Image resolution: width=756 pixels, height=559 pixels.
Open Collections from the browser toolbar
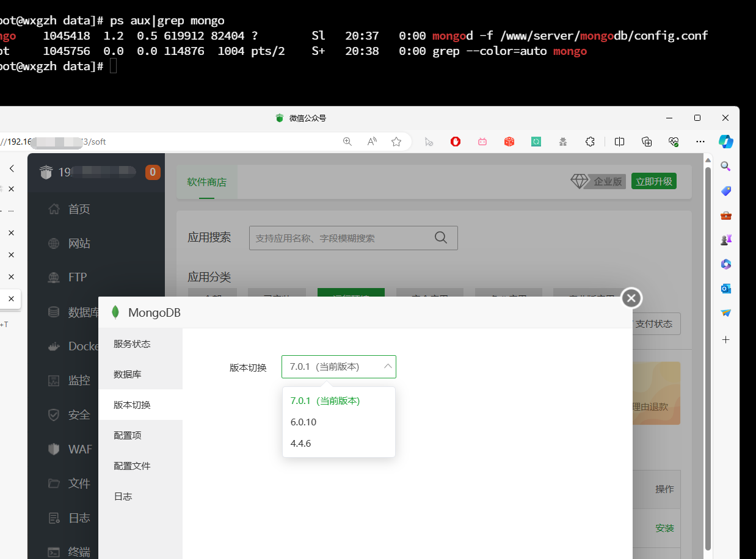(647, 142)
